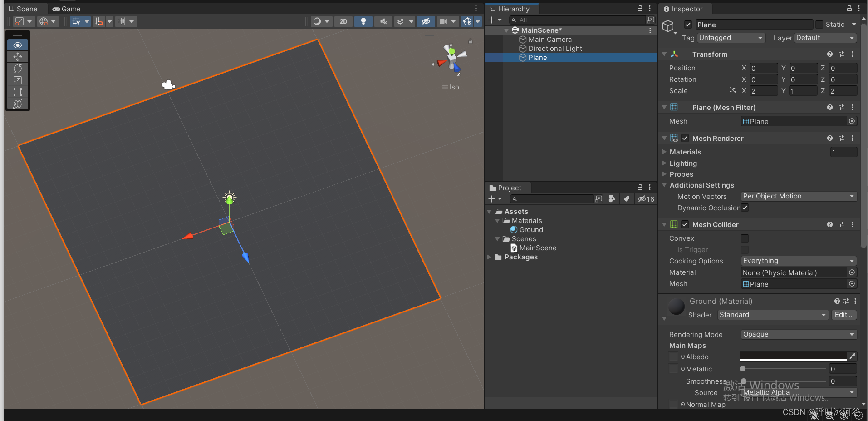Enable the Static checkbox
Viewport: 868px width, 421px height.
[819, 25]
